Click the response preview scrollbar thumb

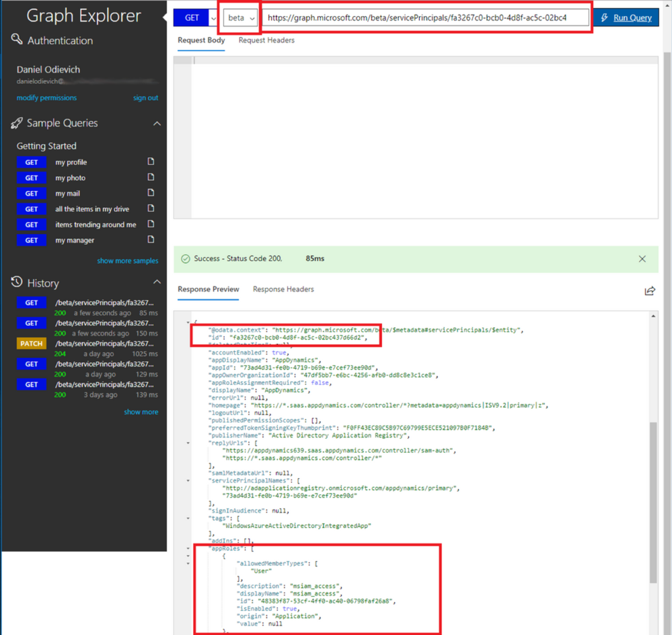pos(653,502)
